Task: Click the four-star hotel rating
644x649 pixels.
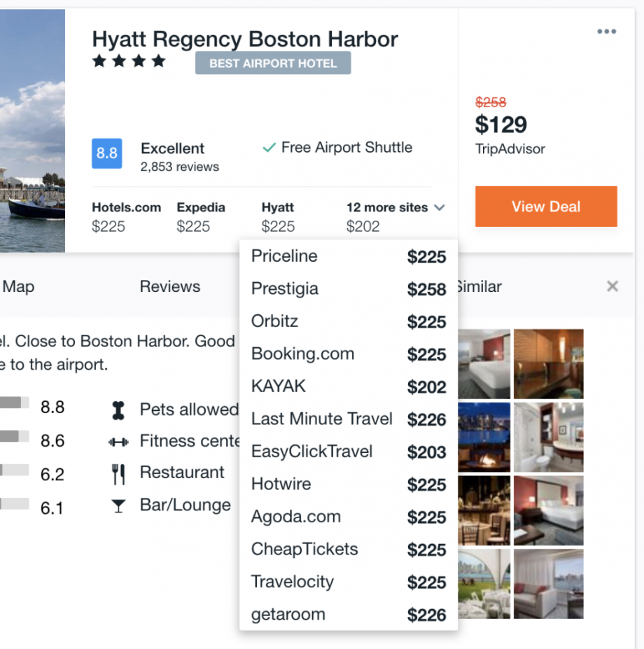Action: [129, 62]
